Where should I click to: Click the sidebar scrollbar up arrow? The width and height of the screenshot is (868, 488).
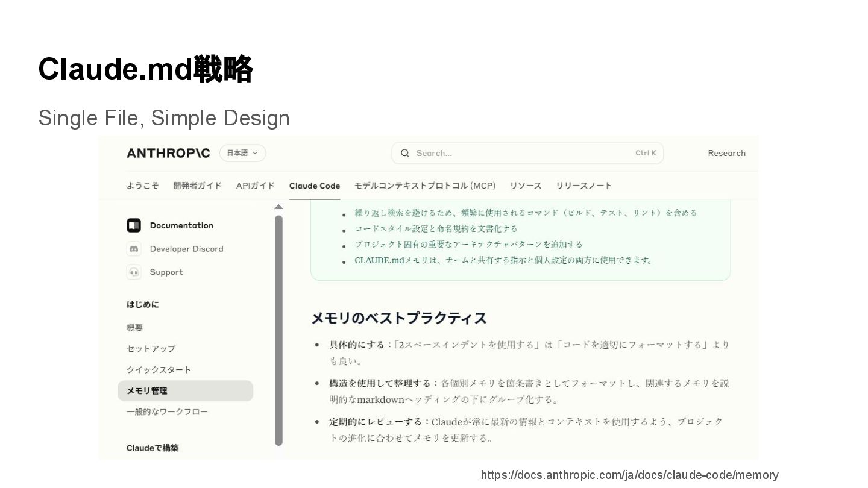(278, 207)
